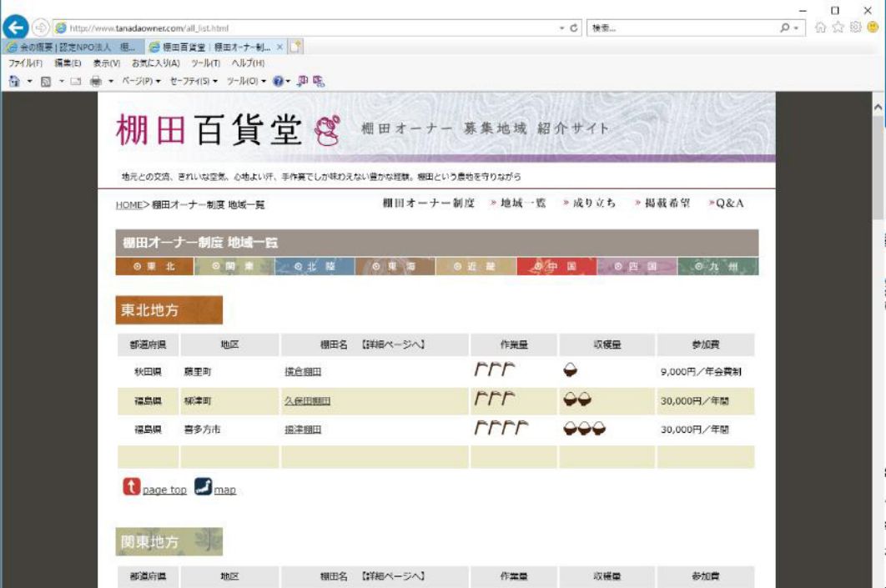
Task: Click the browser Forward arrow button
Action: 40,28
